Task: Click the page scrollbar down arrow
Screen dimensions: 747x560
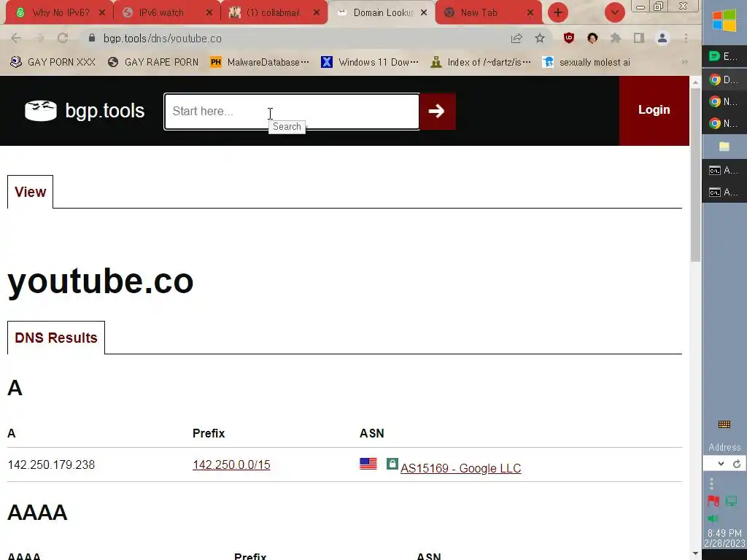Action: 695,554
